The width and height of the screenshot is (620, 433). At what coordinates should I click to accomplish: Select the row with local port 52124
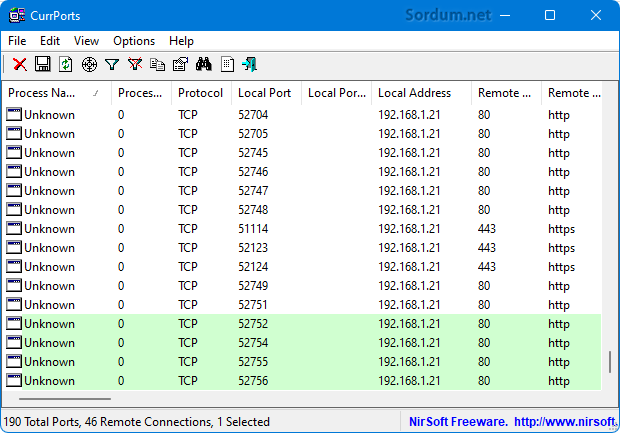coord(303,267)
